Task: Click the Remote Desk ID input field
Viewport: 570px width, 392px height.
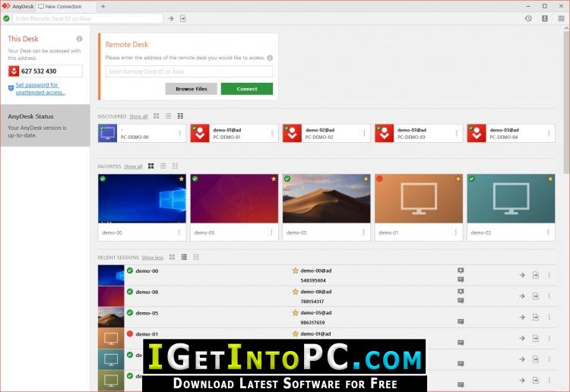Action: coord(188,71)
